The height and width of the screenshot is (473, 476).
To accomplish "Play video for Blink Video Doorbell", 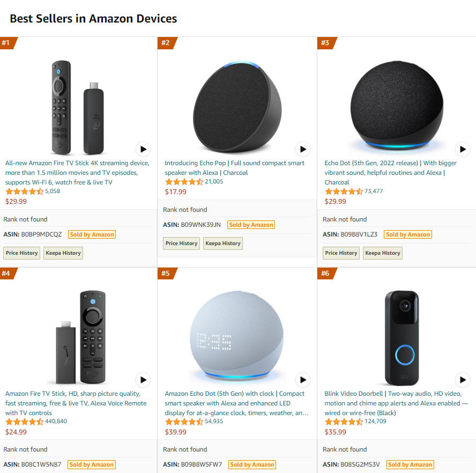I will (463, 380).
